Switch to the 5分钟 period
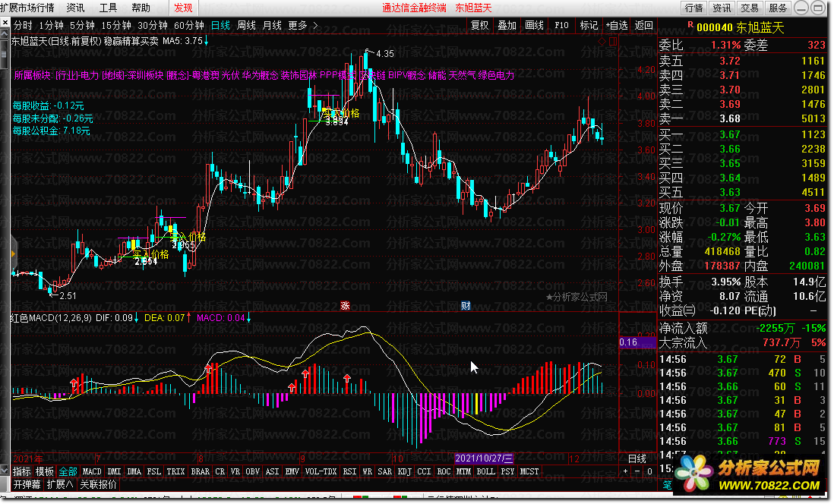The width and height of the screenshot is (834, 504). point(83,25)
